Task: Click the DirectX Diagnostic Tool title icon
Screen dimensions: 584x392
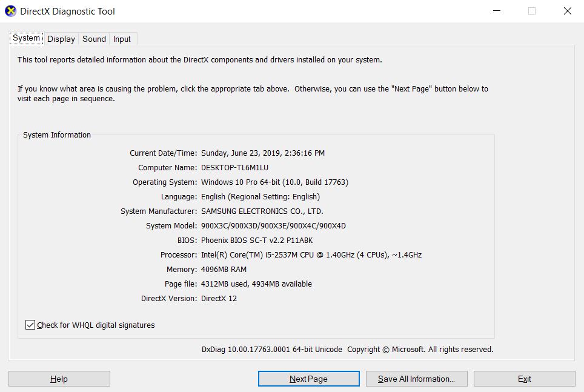Action: (10, 11)
